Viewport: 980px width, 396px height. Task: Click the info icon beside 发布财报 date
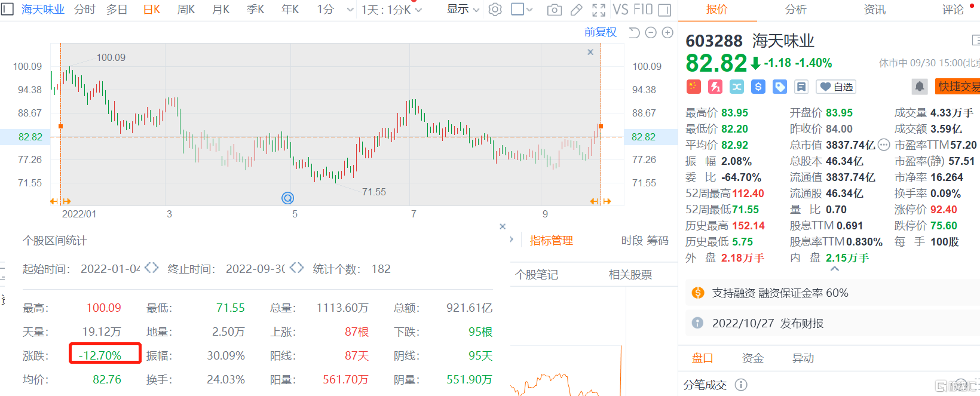(697, 323)
